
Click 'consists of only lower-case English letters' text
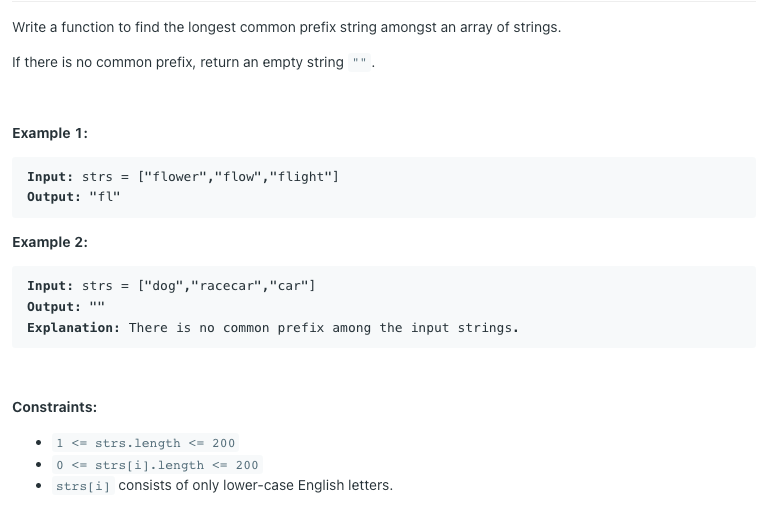256,485
